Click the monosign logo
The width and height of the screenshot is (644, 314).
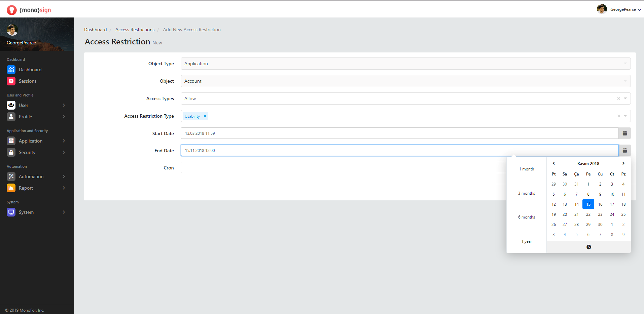coord(29,10)
